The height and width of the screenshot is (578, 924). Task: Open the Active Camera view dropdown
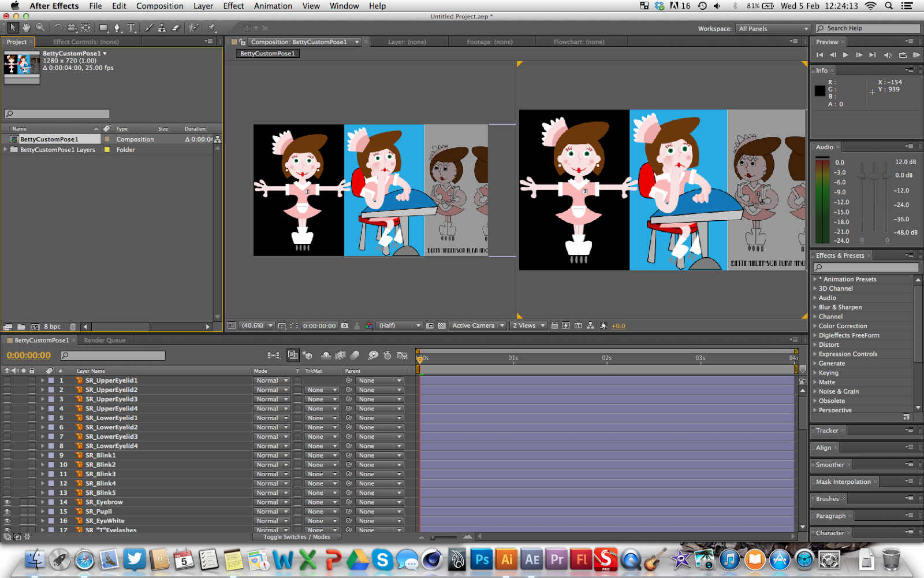click(478, 325)
